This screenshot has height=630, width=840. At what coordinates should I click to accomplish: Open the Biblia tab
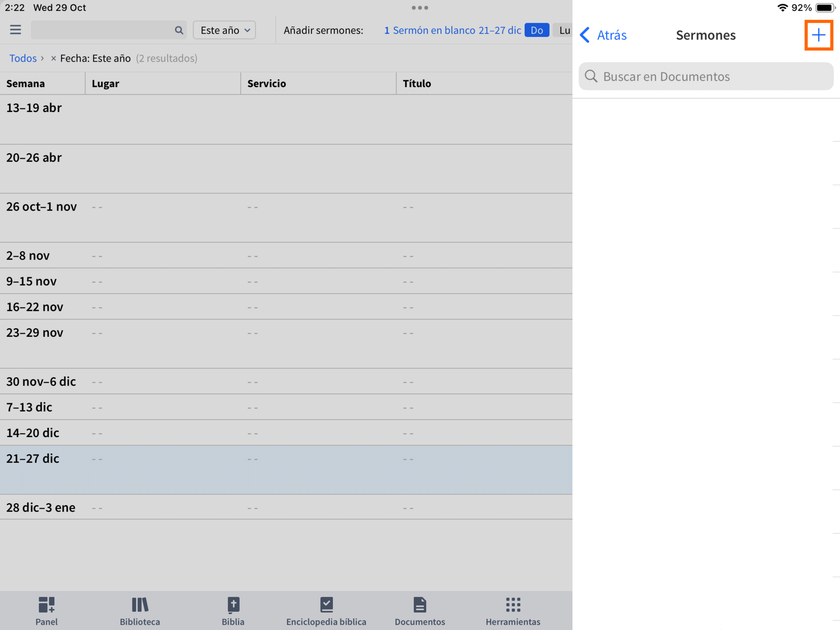[x=233, y=611]
